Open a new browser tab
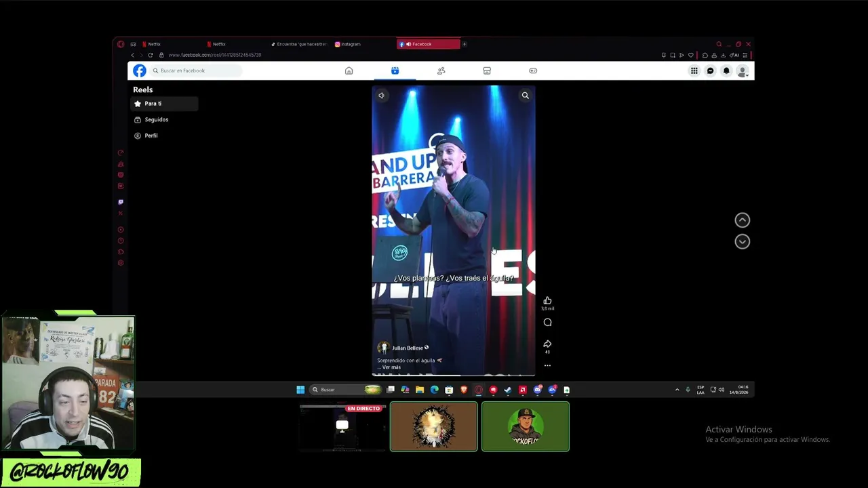The image size is (868, 488). click(465, 44)
